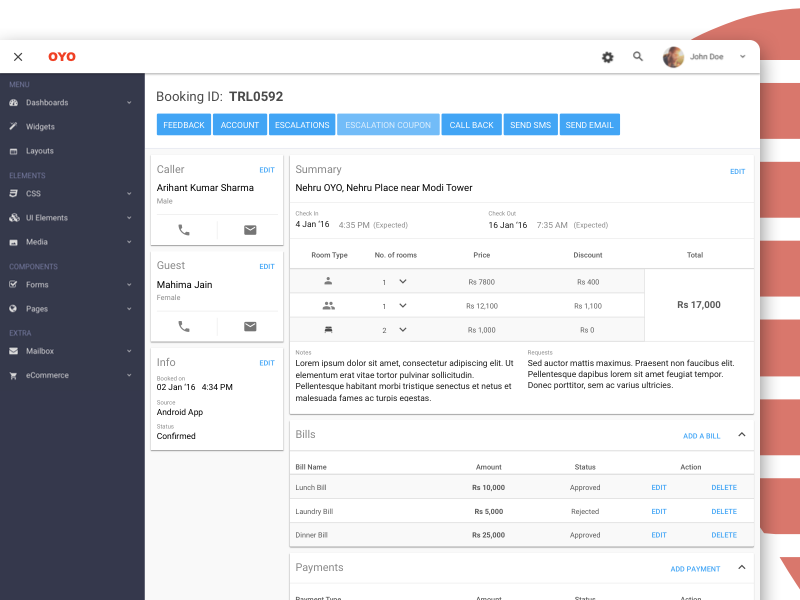Click the FEEDBACK button
The width and height of the screenshot is (800, 600).
184,125
